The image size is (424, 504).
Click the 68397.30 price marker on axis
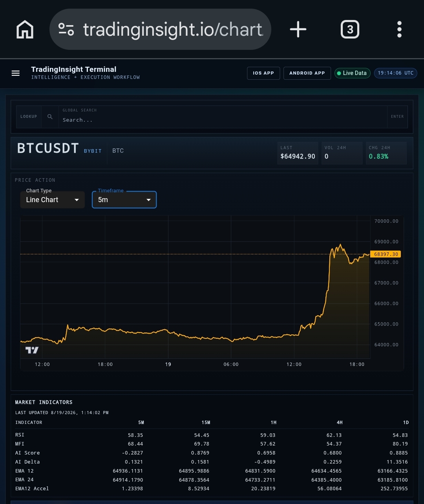click(386, 254)
